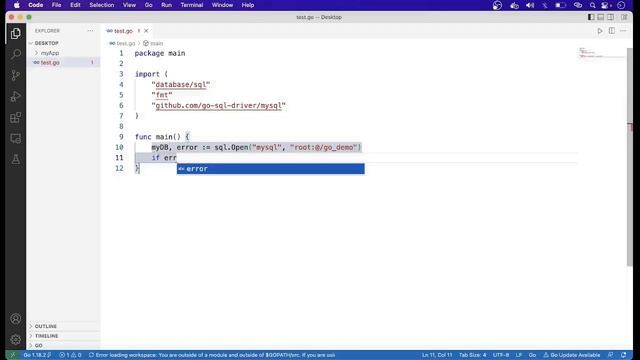Click Ln 11, Col 11 cursor position
The image size is (640, 360).
(x=437, y=355)
